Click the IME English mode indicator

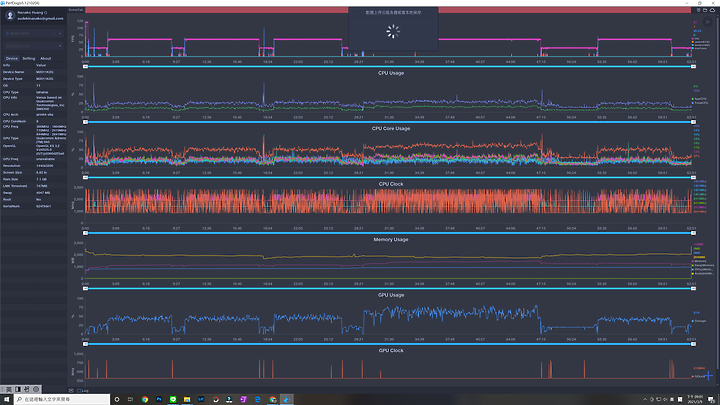[x=9, y=389]
